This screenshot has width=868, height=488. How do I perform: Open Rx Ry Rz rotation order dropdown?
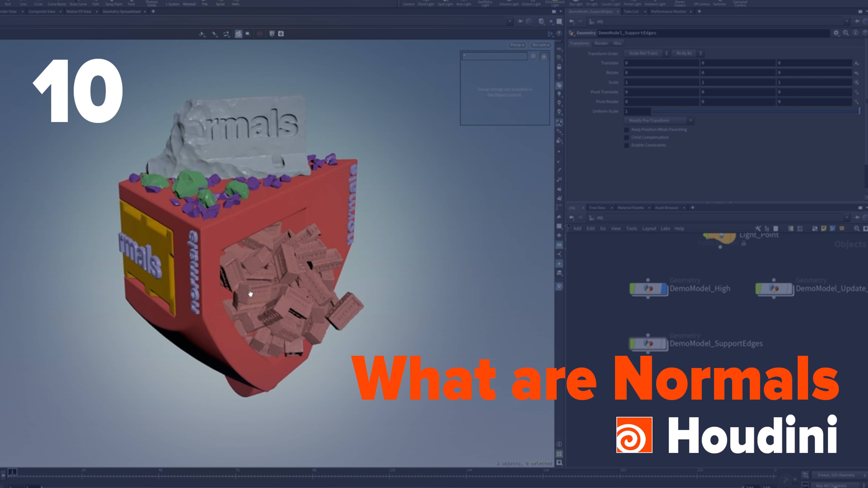point(687,53)
